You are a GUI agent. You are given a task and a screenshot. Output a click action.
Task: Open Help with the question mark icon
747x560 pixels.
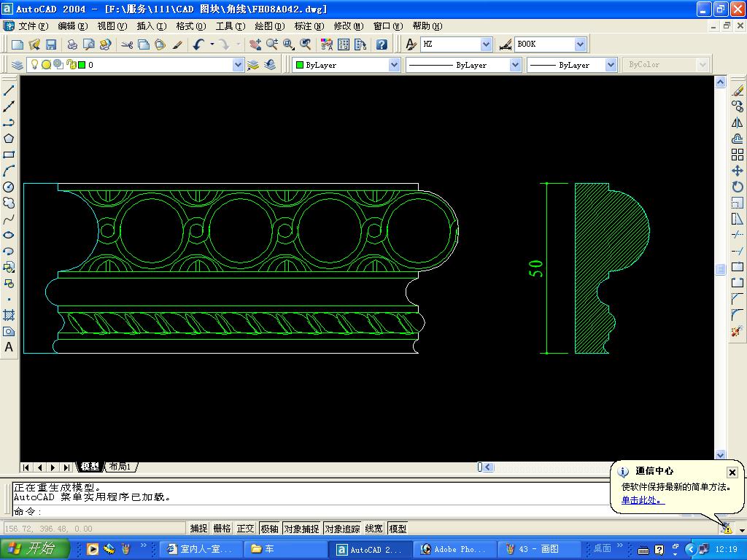point(381,44)
